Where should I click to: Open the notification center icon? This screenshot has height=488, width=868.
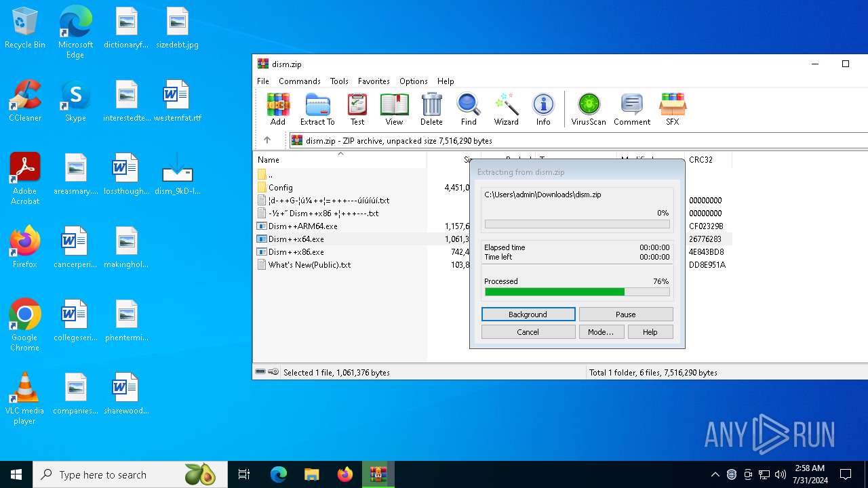[x=846, y=474]
